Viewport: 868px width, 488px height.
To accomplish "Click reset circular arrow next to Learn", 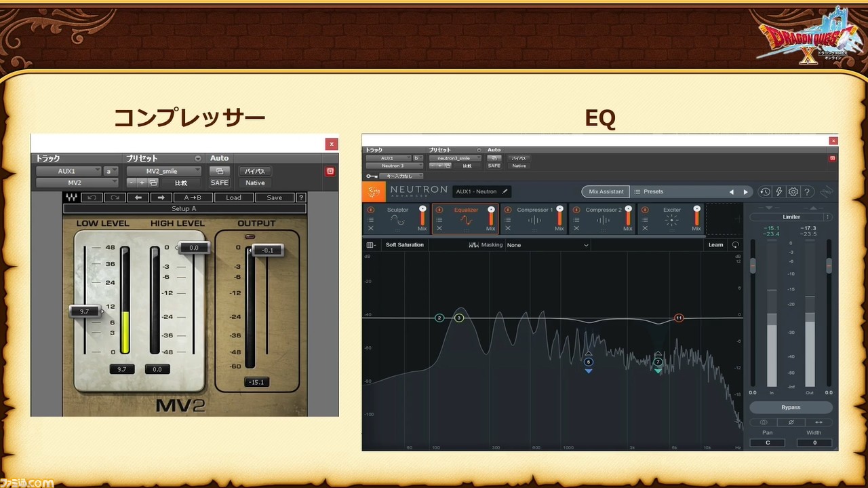I will click(735, 244).
